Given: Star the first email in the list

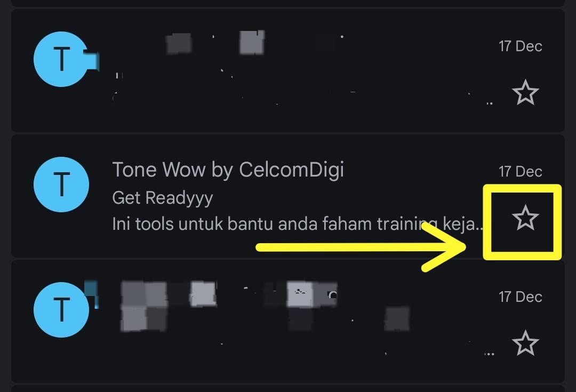Looking at the screenshot, I should [x=525, y=92].
